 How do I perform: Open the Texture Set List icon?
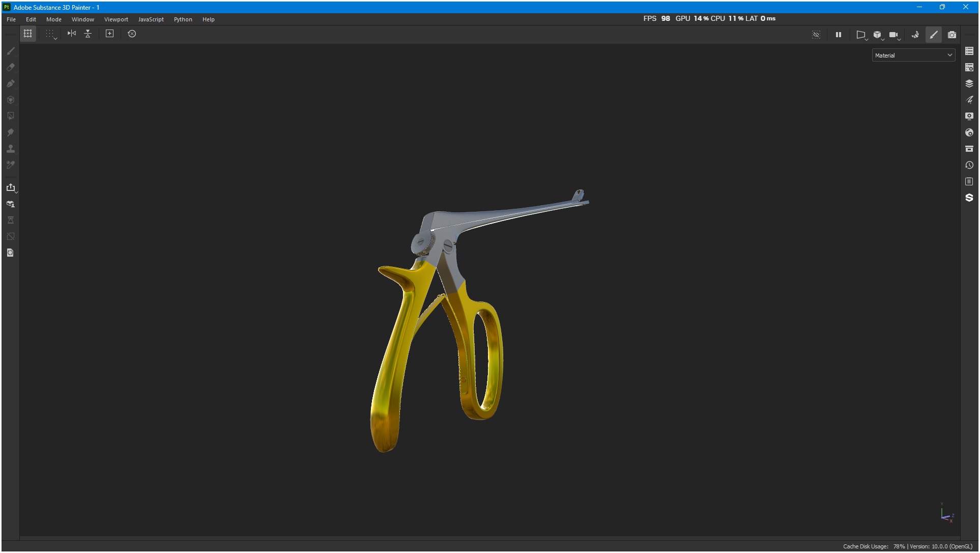969,51
